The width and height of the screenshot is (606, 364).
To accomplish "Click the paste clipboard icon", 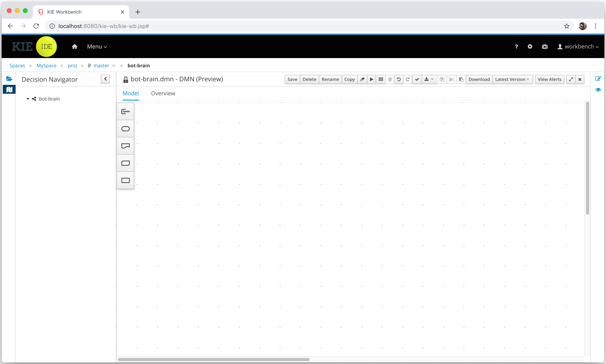I will (461, 79).
